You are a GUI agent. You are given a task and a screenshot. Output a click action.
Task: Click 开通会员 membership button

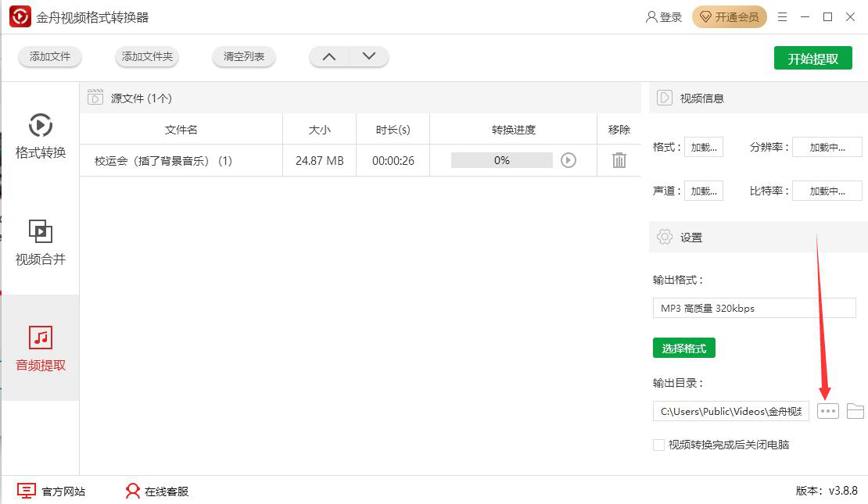point(730,17)
